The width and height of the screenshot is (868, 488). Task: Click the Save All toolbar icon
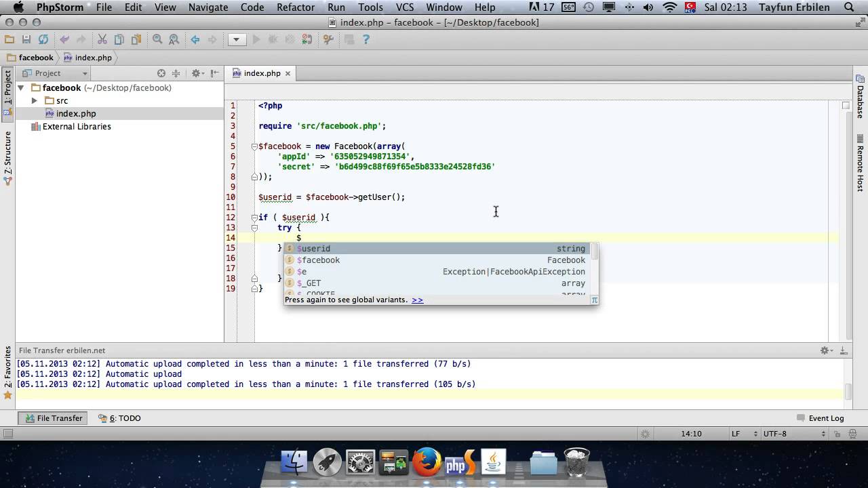(26, 39)
